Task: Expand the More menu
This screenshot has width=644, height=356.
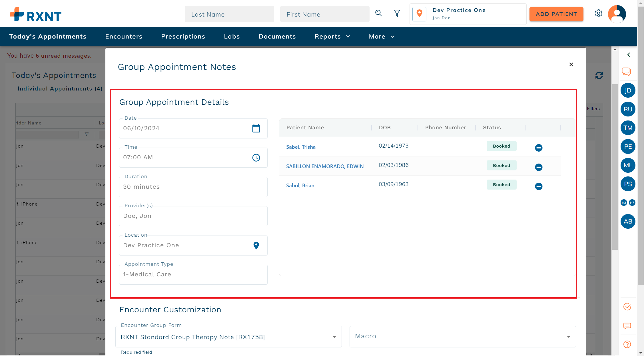Action: coord(382,37)
